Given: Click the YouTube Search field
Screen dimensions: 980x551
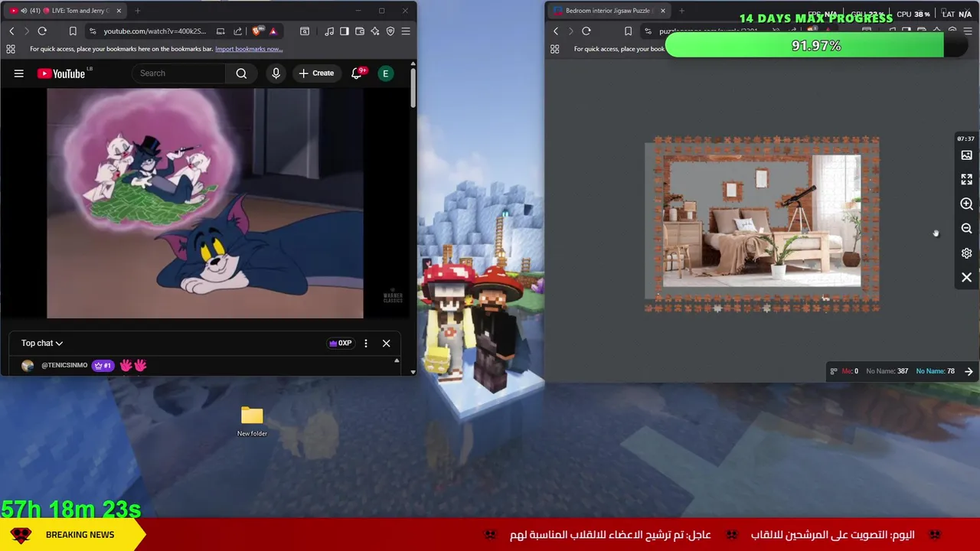Looking at the screenshot, I should click(178, 73).
